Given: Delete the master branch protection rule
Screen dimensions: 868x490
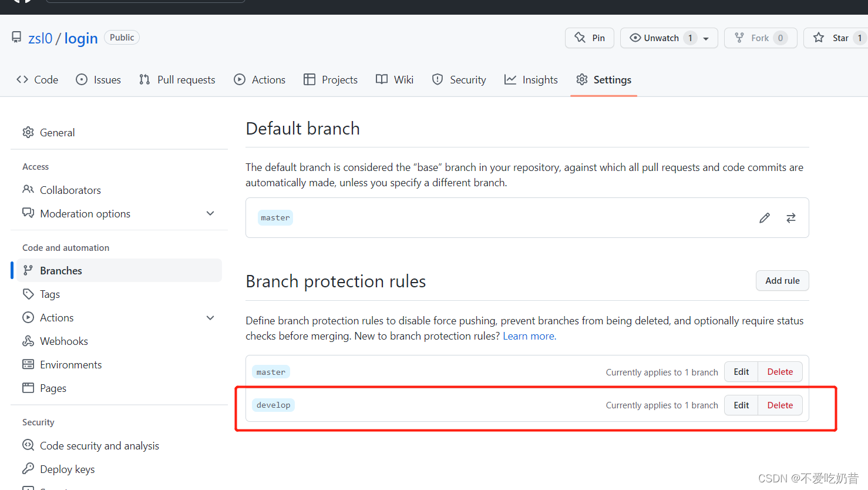Looking at the screenshot, I should (780, 372).
